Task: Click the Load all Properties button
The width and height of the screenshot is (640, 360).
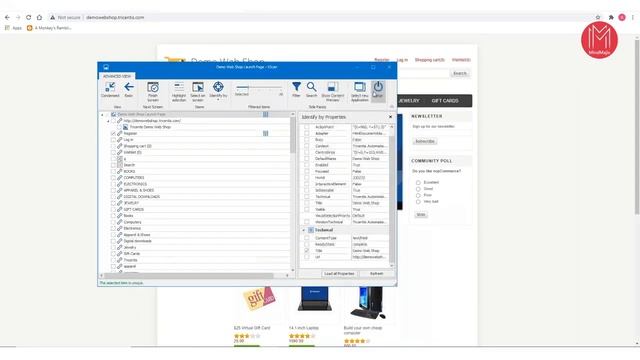Action: pyautogui.click(x=339, y=273)
